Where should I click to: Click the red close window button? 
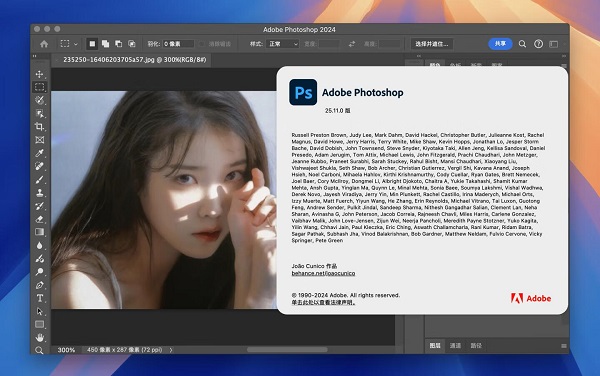(37, 29)
